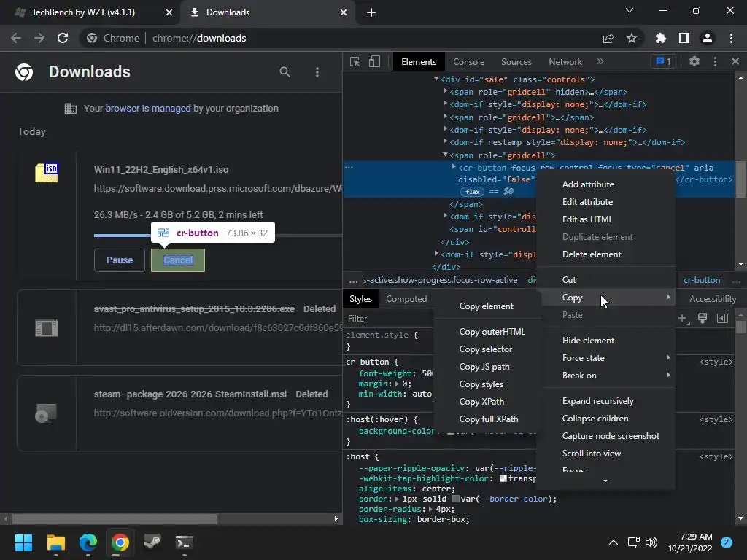The width and height of the screenshot is (747, 560).
Task: Show hidden system tray icons
Action: tap(613, 542)
